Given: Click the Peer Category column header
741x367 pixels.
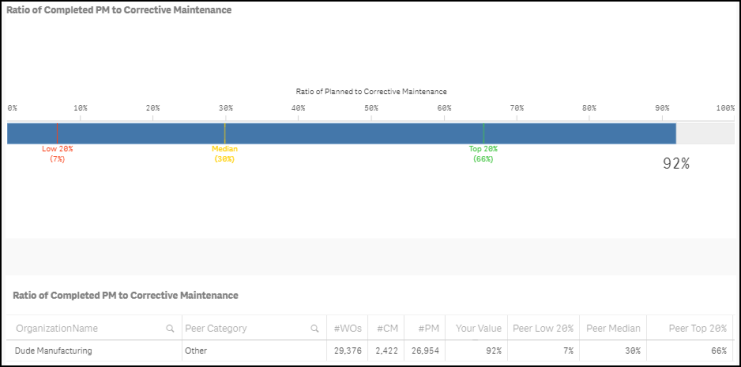Looking at the screenshot, I should [216, 329].
